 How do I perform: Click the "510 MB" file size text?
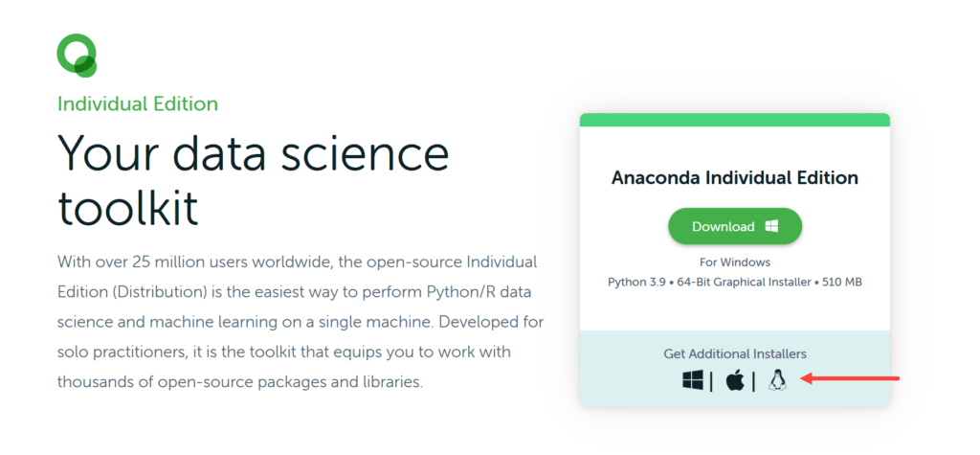(839, 283)
